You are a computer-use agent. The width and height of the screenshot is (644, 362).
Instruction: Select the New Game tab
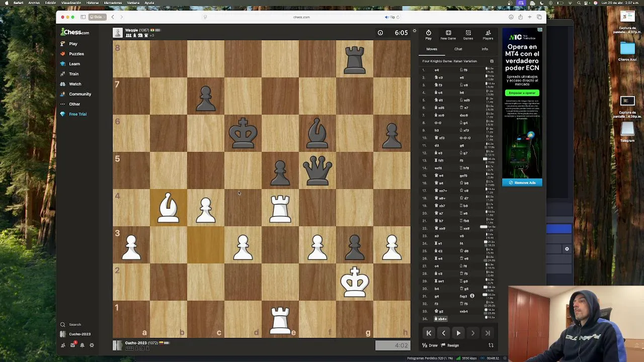coord(448,35)
